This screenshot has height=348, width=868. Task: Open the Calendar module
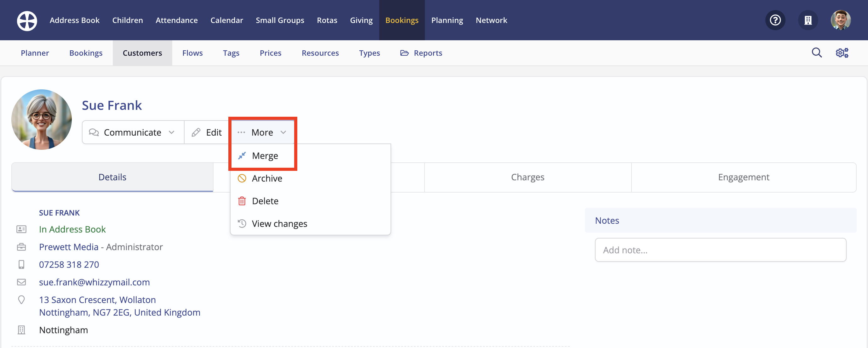point(226,20)
